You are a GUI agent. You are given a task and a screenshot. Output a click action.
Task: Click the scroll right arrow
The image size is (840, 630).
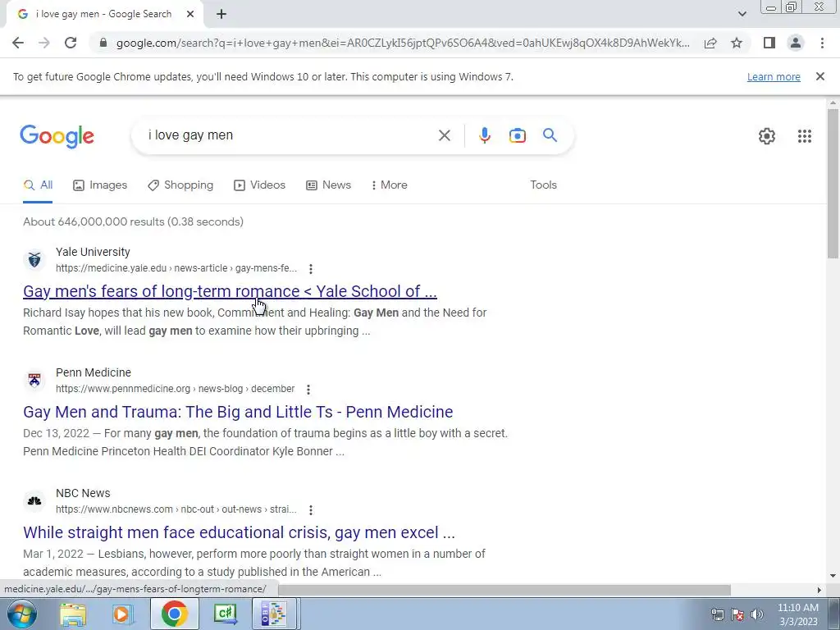pos(819,590)
